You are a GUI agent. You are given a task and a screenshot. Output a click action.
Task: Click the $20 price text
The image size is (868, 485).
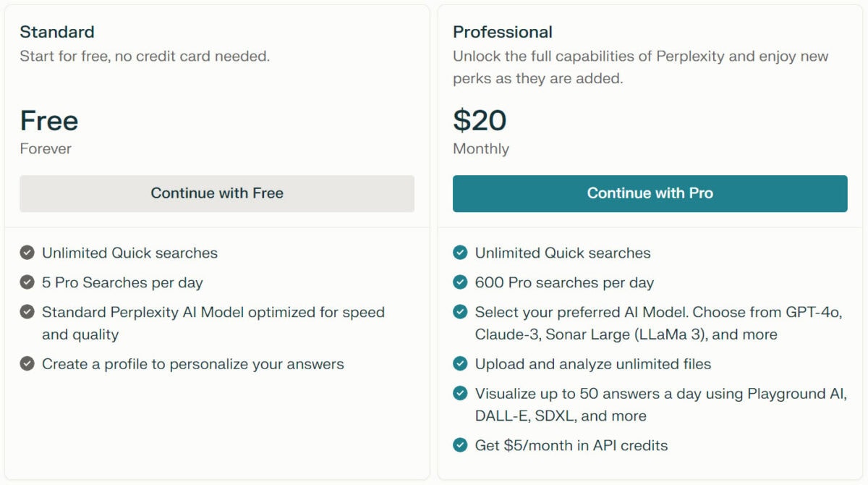pyautogui.click(x=480, y=120)
